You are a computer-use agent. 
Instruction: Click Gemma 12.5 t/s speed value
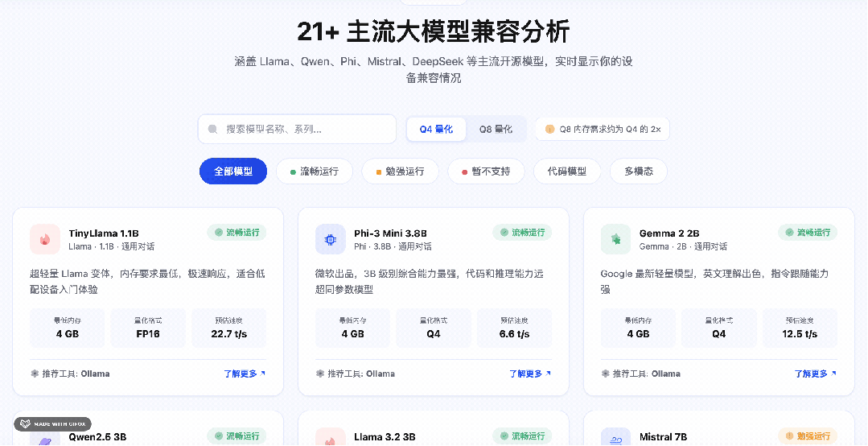click(800, 333)
